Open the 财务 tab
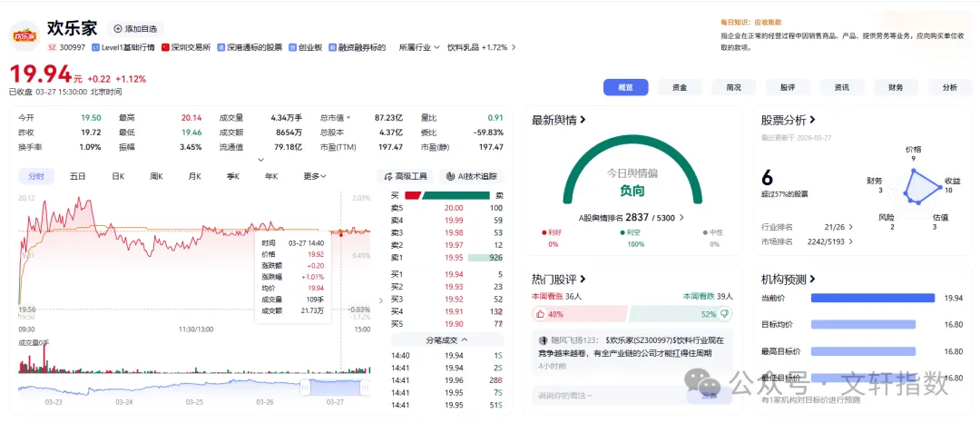980x423 pixels. tap(896, 87)
